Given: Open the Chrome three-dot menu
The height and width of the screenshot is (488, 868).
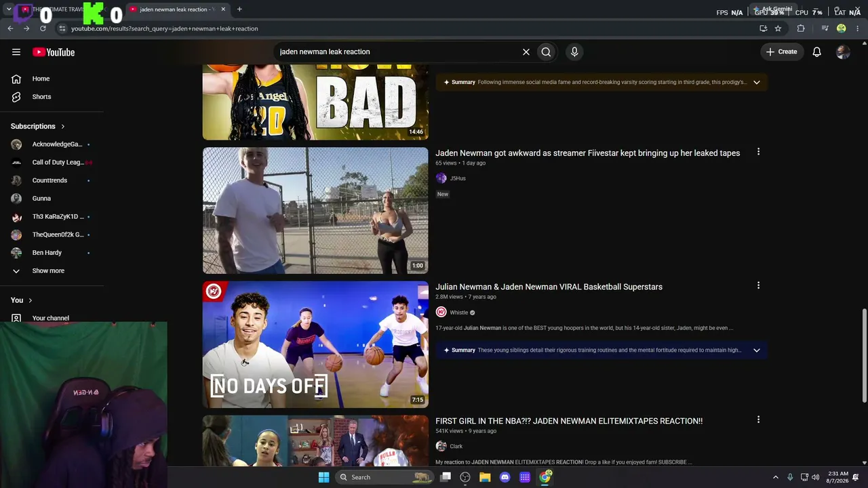Looking at the screenshot, I should click(x=858, y=28).
